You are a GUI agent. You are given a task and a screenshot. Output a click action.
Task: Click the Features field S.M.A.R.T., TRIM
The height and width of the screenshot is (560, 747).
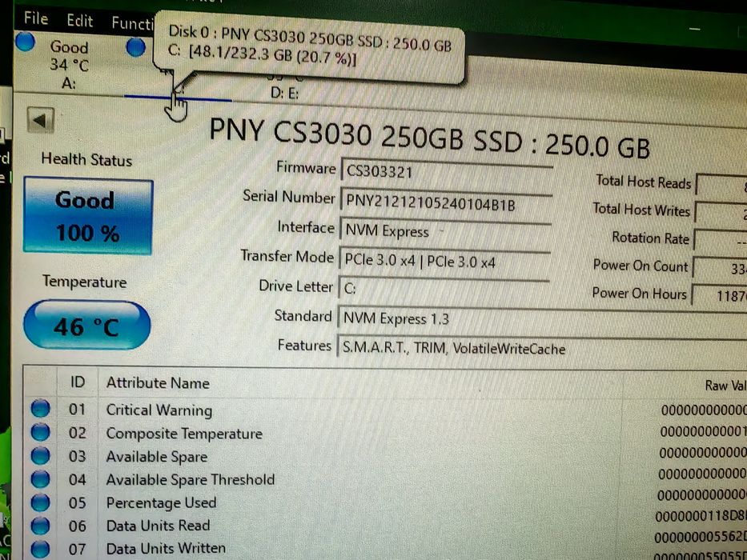pyautogui.click(x=542, y=349)
